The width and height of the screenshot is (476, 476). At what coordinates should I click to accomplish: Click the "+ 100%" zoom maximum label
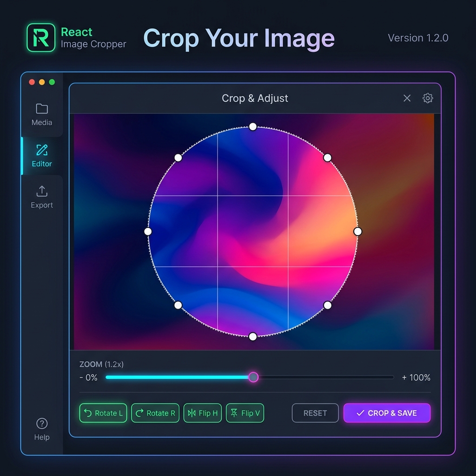point(416,377)
